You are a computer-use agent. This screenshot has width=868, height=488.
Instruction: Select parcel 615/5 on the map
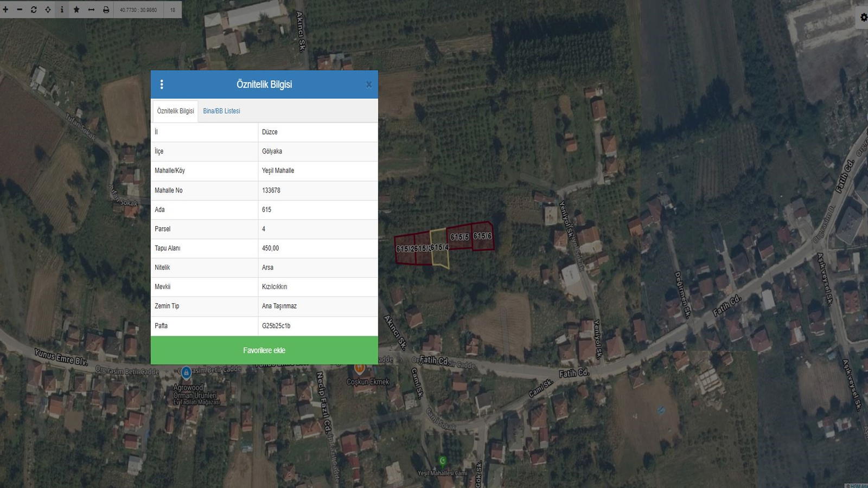click(459, 237)
